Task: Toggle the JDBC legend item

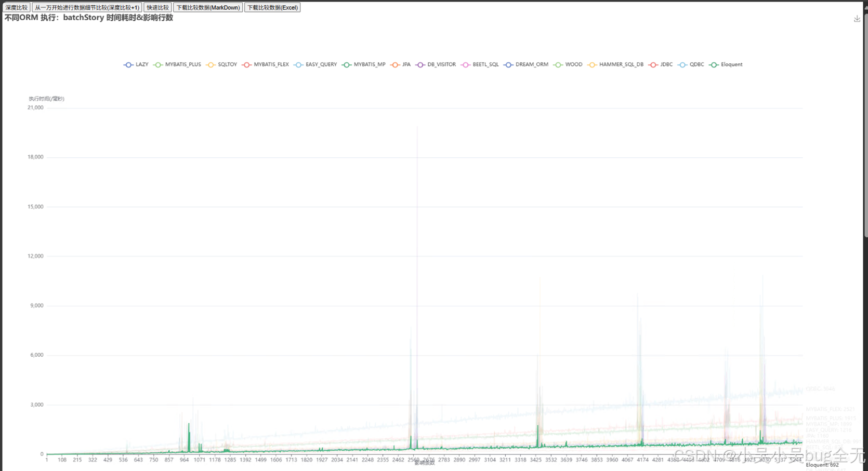Action: 661,64
